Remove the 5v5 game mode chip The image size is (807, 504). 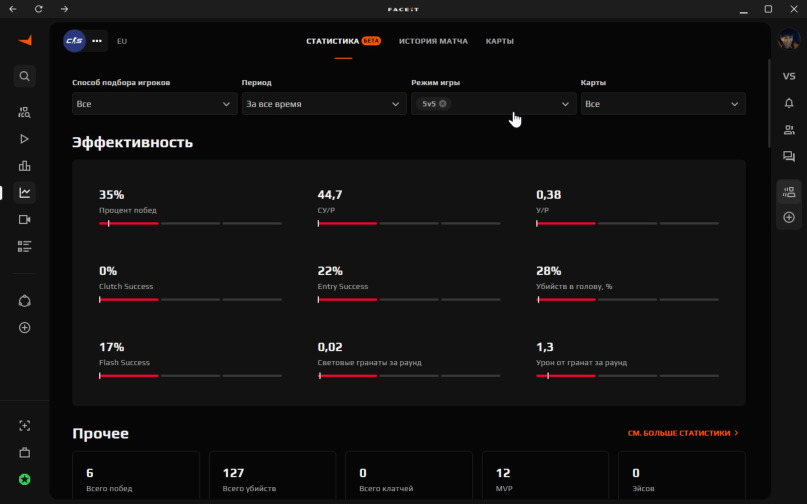[443, 104]
